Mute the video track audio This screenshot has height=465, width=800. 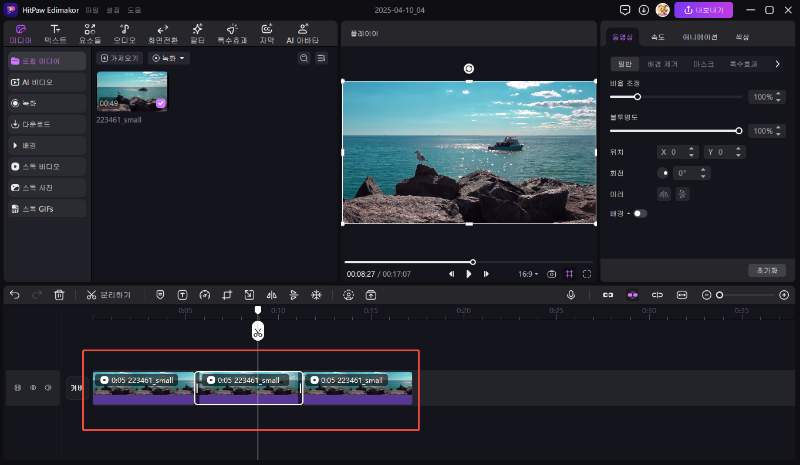pos(48,387)
